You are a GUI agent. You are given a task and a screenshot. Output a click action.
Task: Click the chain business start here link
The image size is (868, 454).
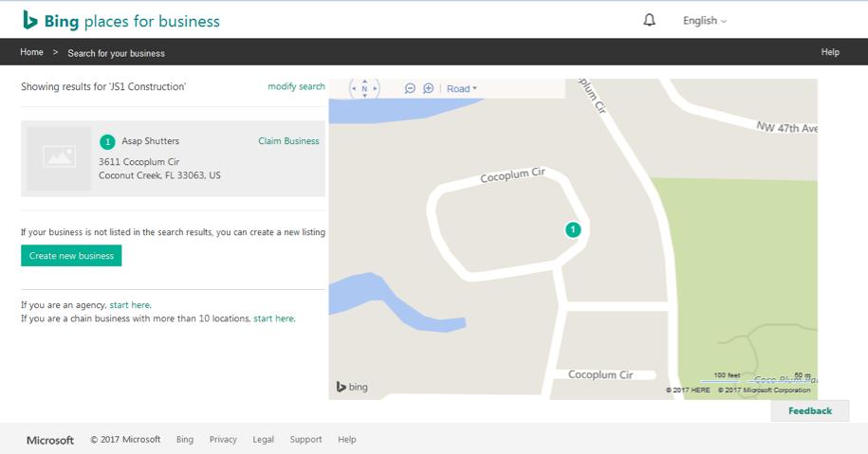pyautogui.click(x=274, y=318)
